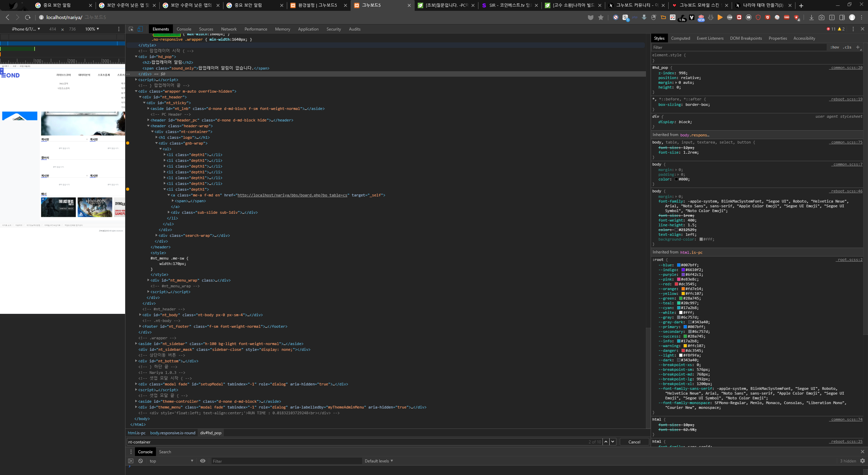Open DevTools more options kebab menu
The height and width of the screenshot is (475, 868).
[x=853, y=29]
